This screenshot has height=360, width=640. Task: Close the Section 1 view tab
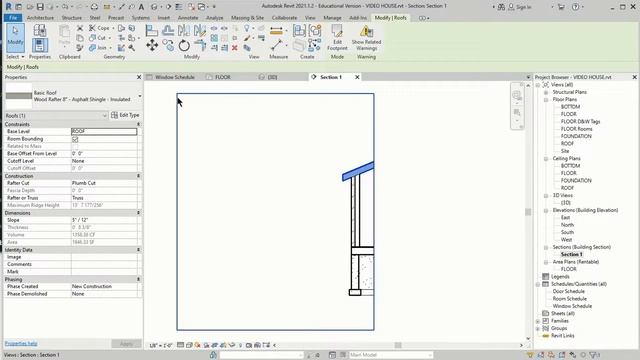tap(357, 77)
